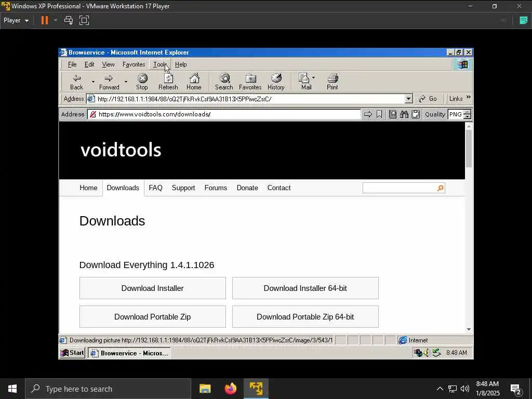Visit the Forums page
Image resolution: width=532 pixels, height=399 pixels.
pos(216,188)
